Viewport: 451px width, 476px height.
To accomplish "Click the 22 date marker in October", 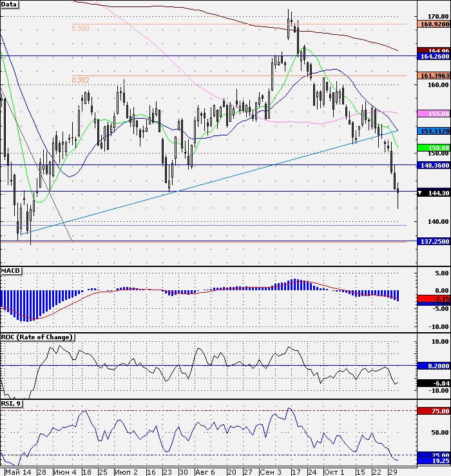I will click(376, 472).
